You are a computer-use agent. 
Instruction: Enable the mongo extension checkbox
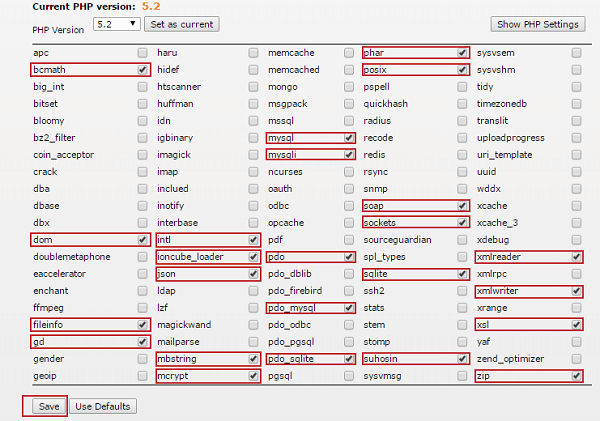click(349, 87)
